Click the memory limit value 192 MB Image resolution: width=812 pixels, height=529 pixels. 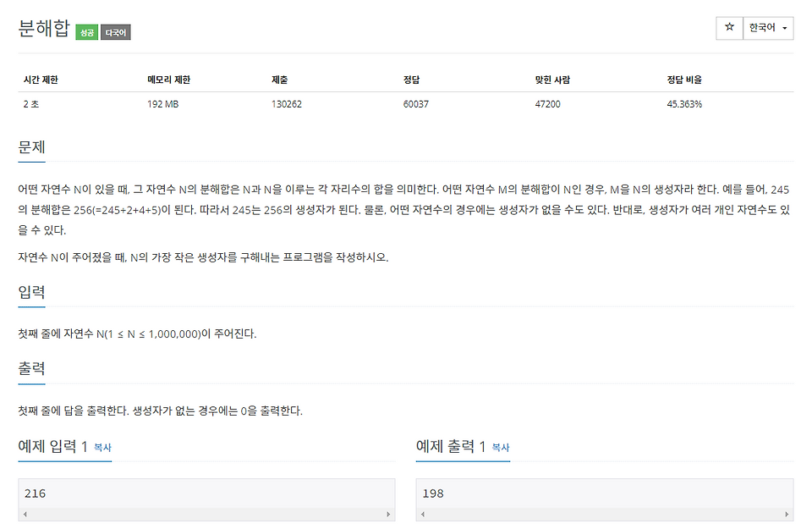coord(162,103)
